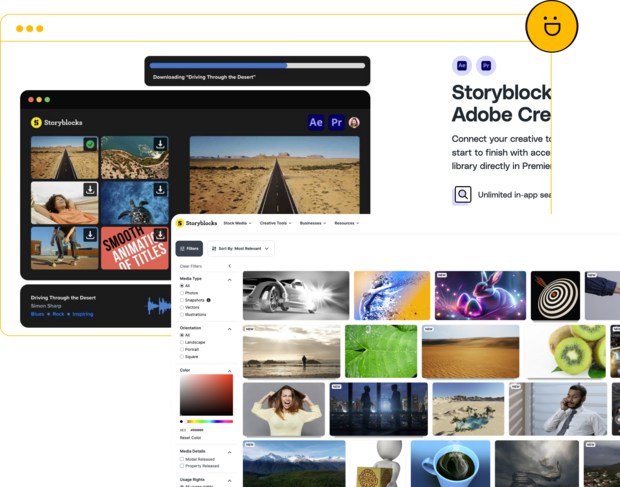Click the sort icon inside Sort By button
This screenshot has height=487, width=620.
(x=214, y=249)
